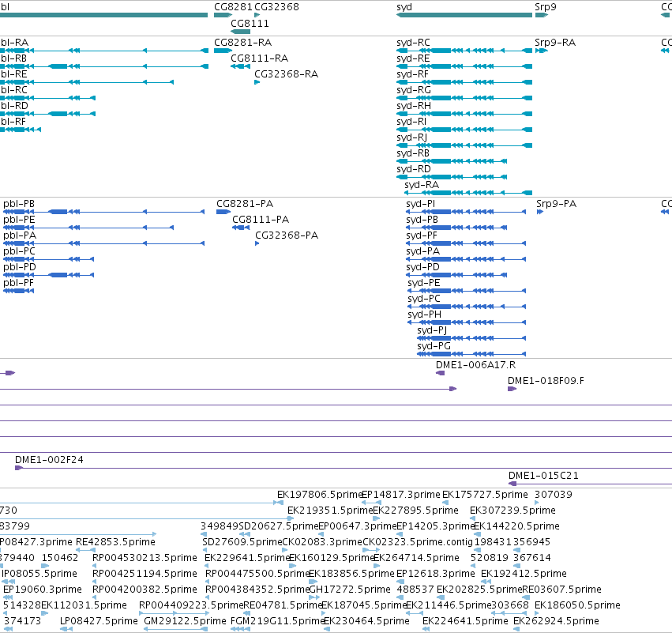Screen dimensions: 672x633
Task: Select EST EK197806.5prime
Action: click(320, 495)
